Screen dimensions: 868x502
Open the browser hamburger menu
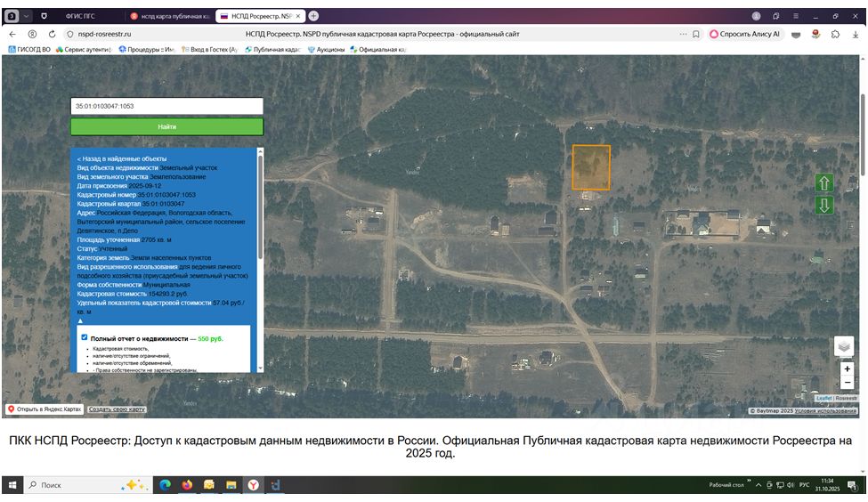[796, 16]
